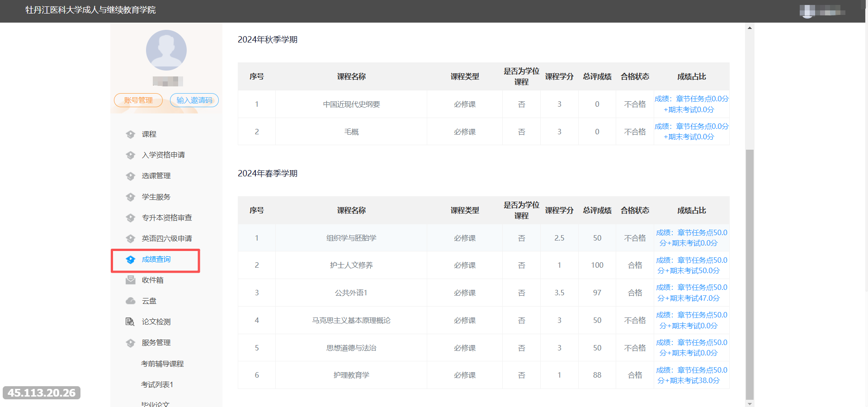
Task: Open 专升本资格审查 in the sidebar
Action: coord(166,218)
